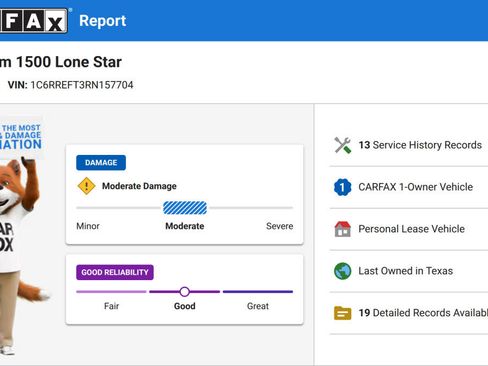Open CARFAX 1-Owner Vehicle details

pos(409,187)
